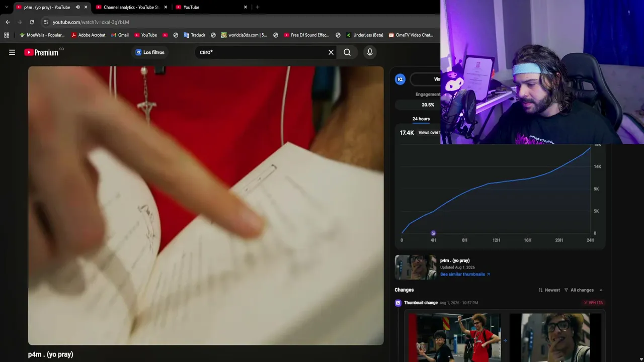Image resolution: width=644 pixels, height=362 pixels.
Task: Click the video player to pause
Action: click(x=206, y=206)
